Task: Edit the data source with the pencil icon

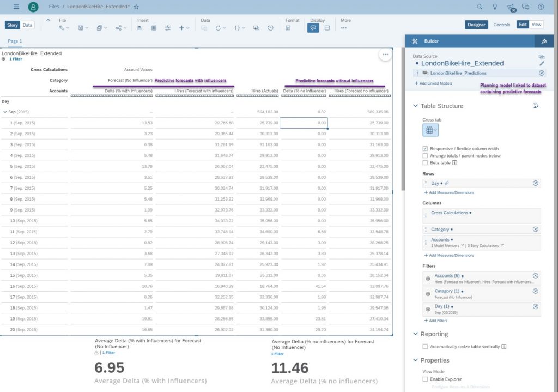Action: tap(542, 63)
